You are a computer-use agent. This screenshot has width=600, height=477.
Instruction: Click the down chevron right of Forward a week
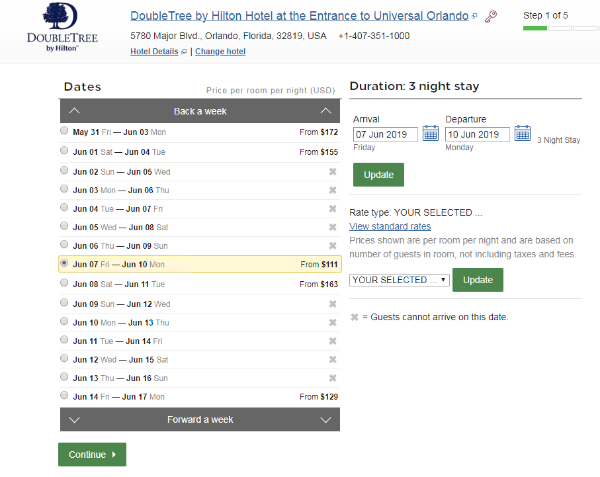coord(326,420)
